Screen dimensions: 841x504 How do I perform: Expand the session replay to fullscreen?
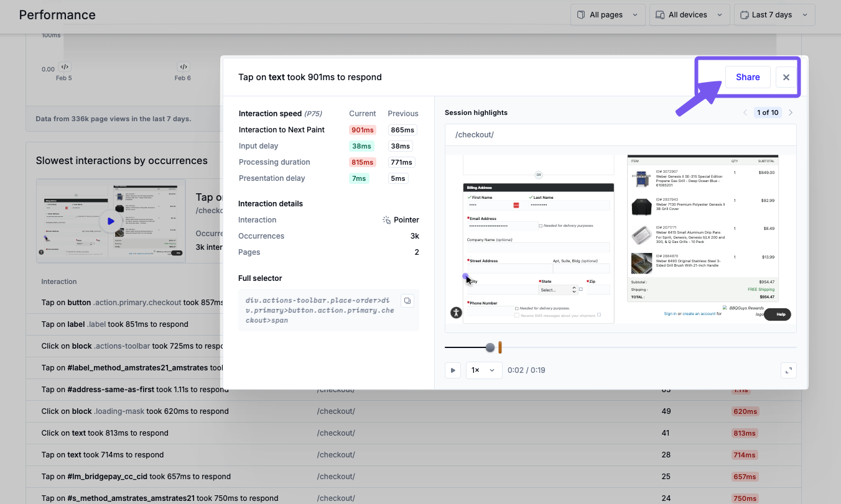click(x=789, y=370)
